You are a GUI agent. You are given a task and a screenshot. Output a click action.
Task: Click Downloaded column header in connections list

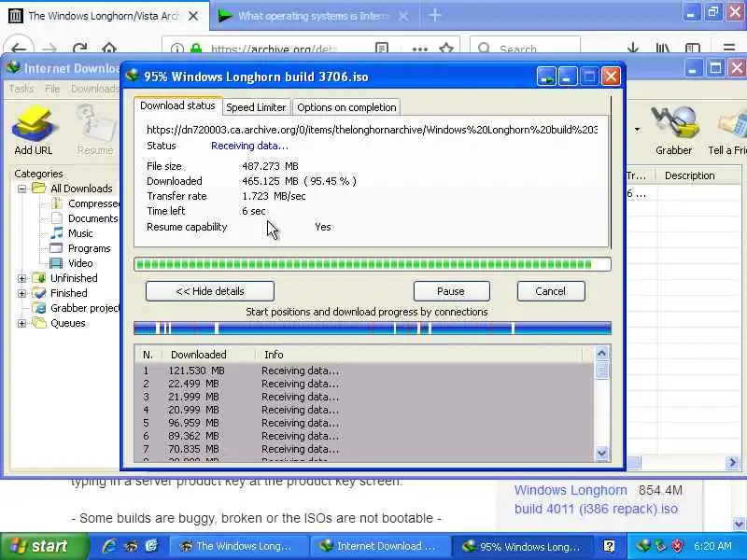pos(198,355)
